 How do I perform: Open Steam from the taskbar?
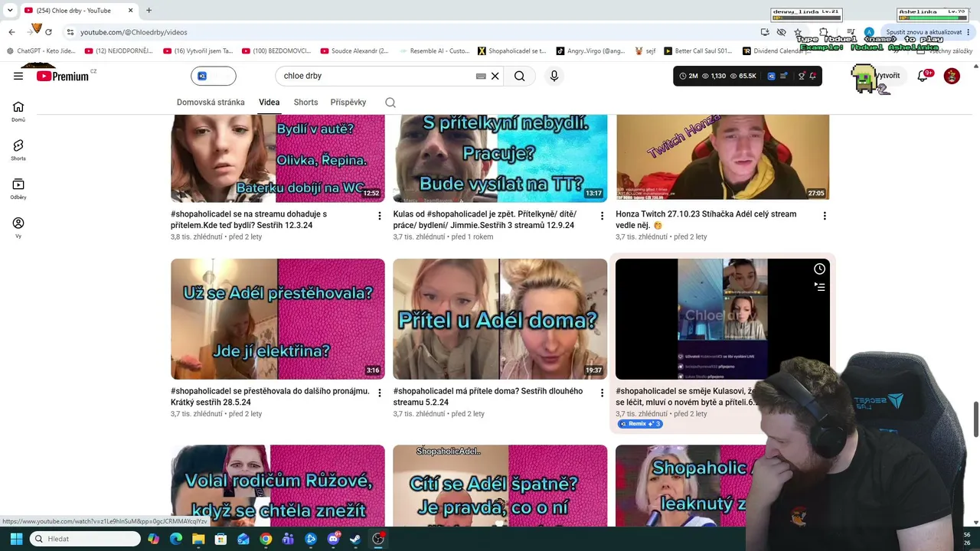(x=355, y=539)
